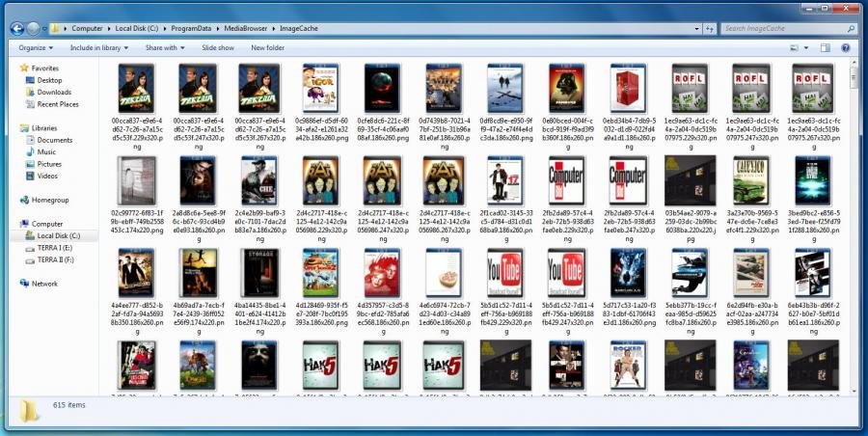868x436 pixels.
Task: Click the search magnifier icon
Action: pos(852,29)
